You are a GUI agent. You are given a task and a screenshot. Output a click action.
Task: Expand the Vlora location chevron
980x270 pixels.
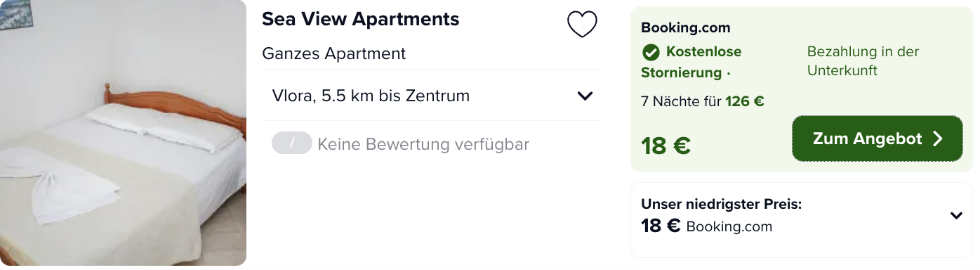585,96
